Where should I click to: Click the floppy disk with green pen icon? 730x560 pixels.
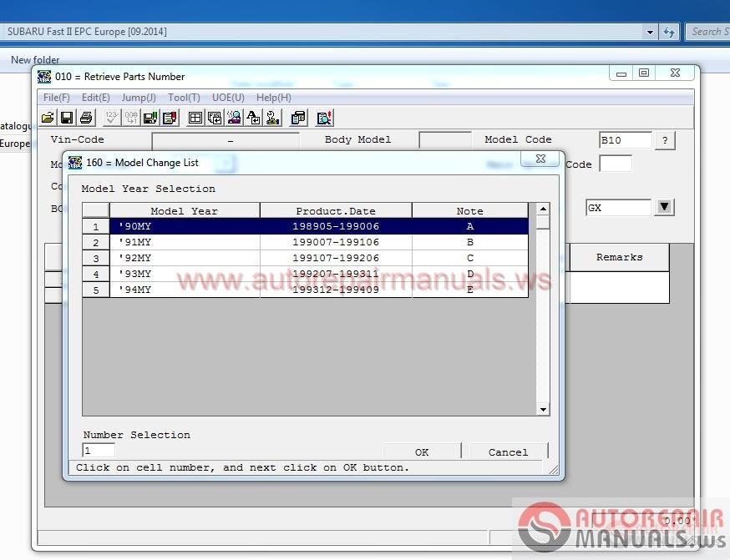[x=150, y=118]
